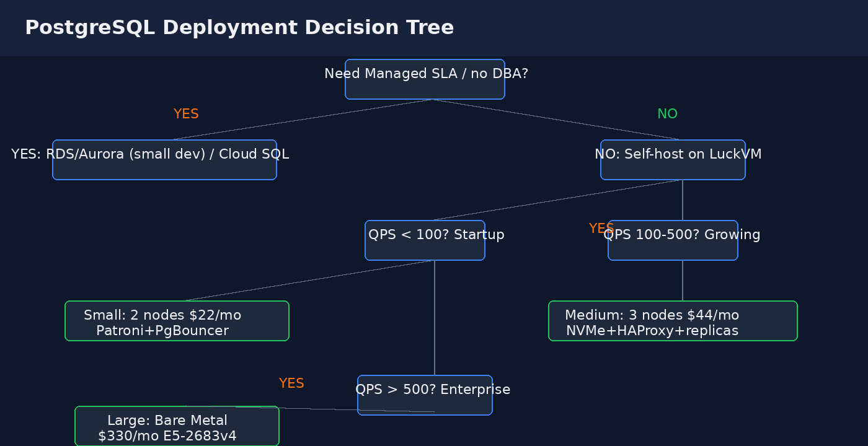Click the "Large: Bare Metal" result box
Image resolution: width=868 pixels, height=446 pixels.
pyautogui.click(x=177, y=426)
